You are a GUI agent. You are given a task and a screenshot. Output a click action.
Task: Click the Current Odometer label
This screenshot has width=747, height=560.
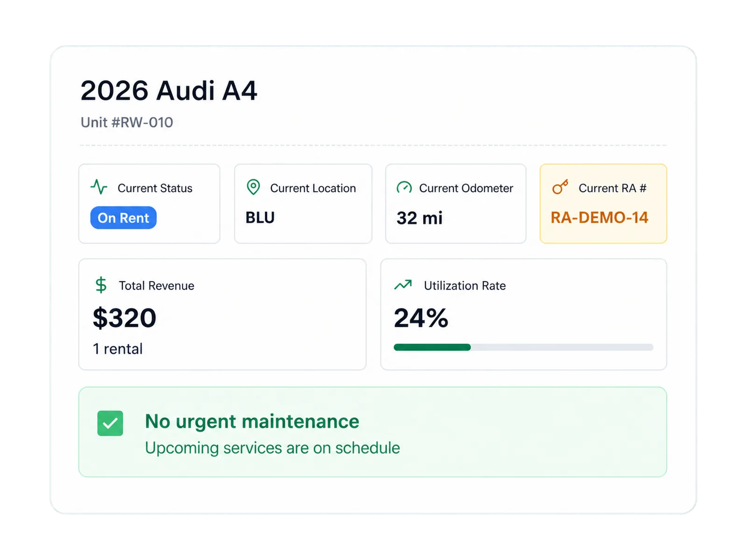466,188
